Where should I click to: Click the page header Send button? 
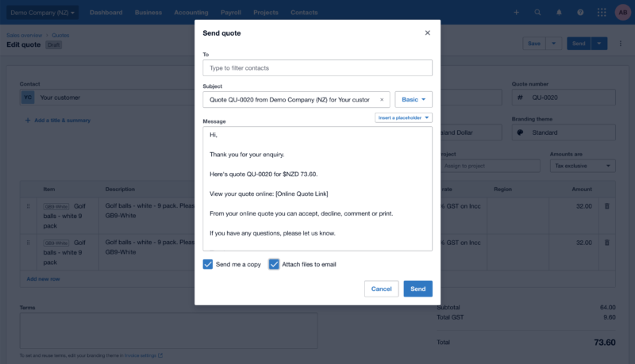579,44
